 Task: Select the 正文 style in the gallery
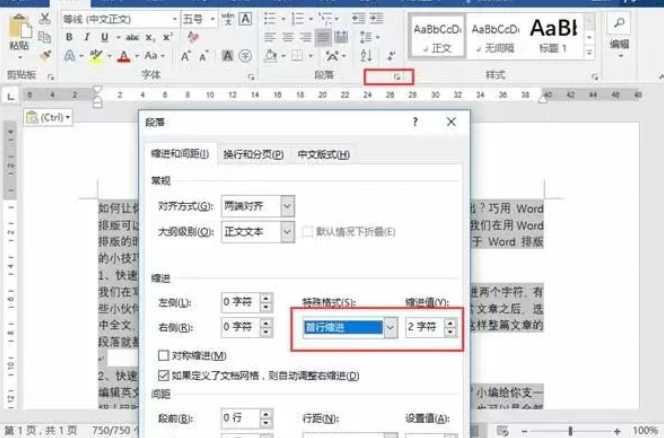[x=437, y=36]
